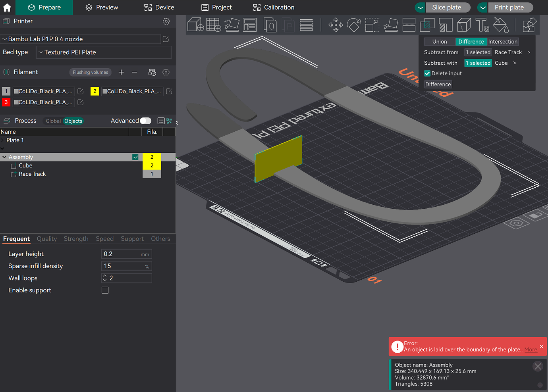Click the Add object cube icon
548x392 pixels.
(x=195, y=25)
